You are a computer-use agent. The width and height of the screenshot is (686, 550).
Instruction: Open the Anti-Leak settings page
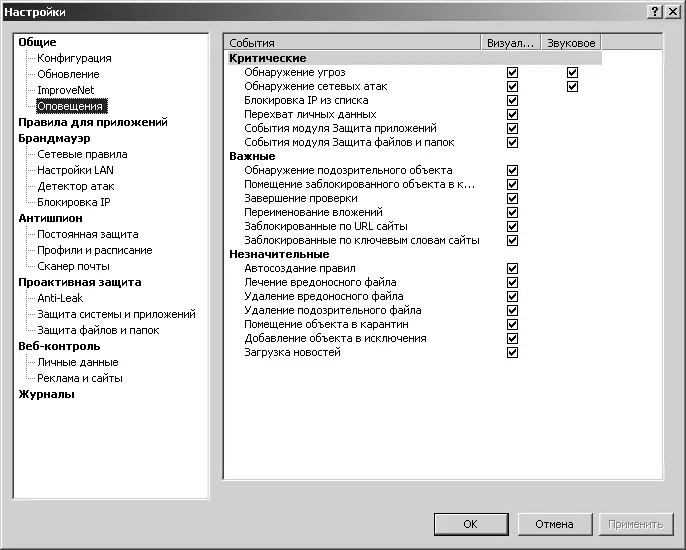pos(61,298)
